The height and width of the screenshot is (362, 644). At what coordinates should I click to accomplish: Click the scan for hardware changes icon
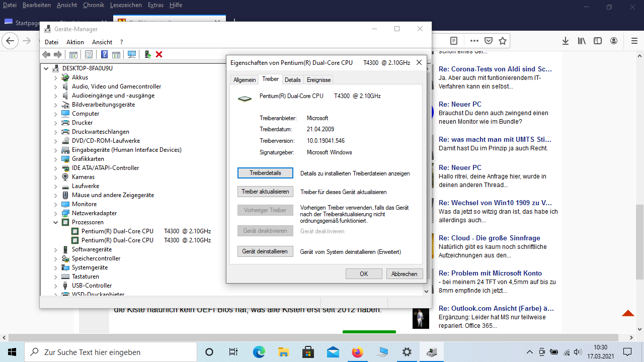coord(132,54)
